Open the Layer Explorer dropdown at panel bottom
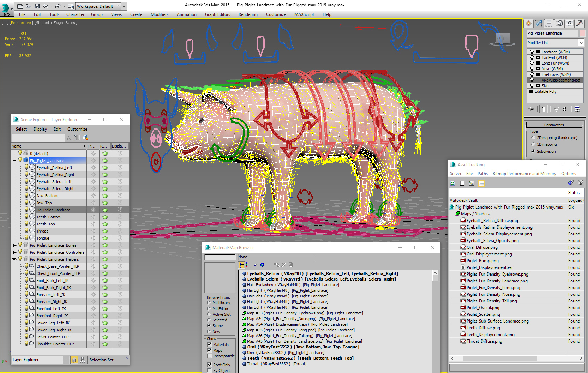588x373 pixels. [x=66, y=360]
